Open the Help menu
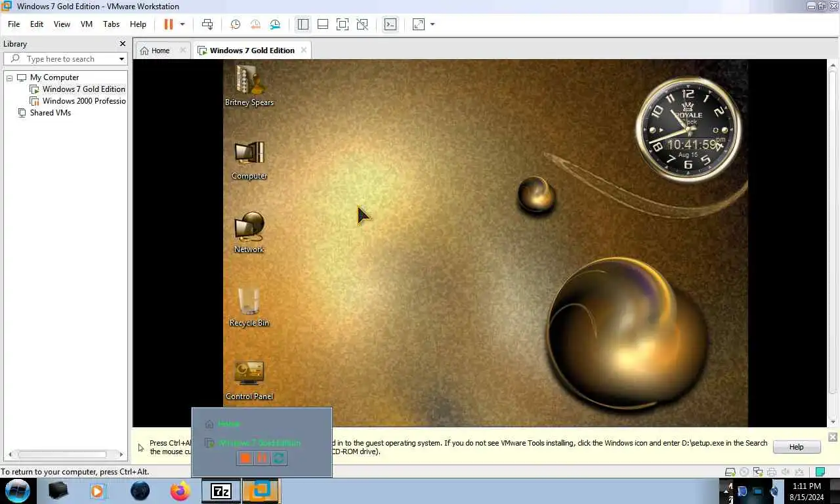This screenshot has width=840, height=504. click(x=138, y=24)
